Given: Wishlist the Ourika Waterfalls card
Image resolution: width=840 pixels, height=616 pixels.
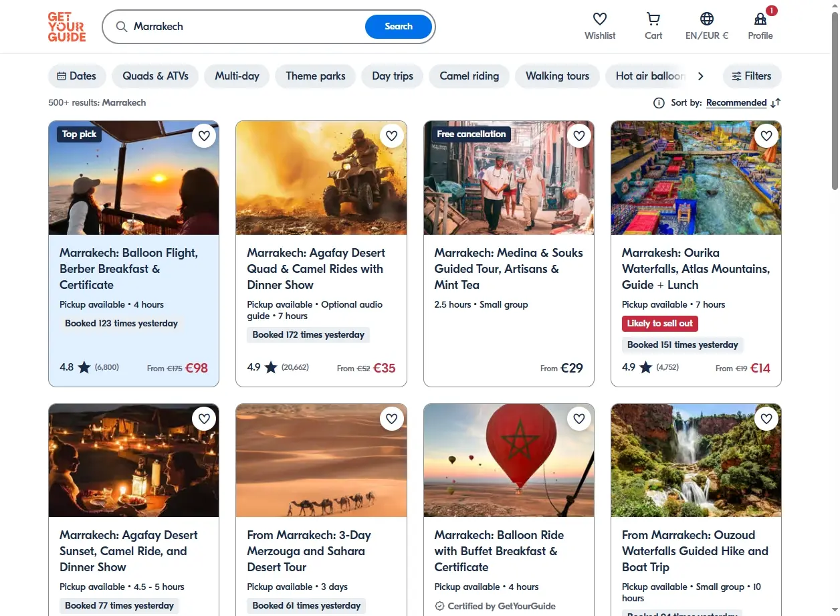Looking at the screenshot, I should coord(766,136).
